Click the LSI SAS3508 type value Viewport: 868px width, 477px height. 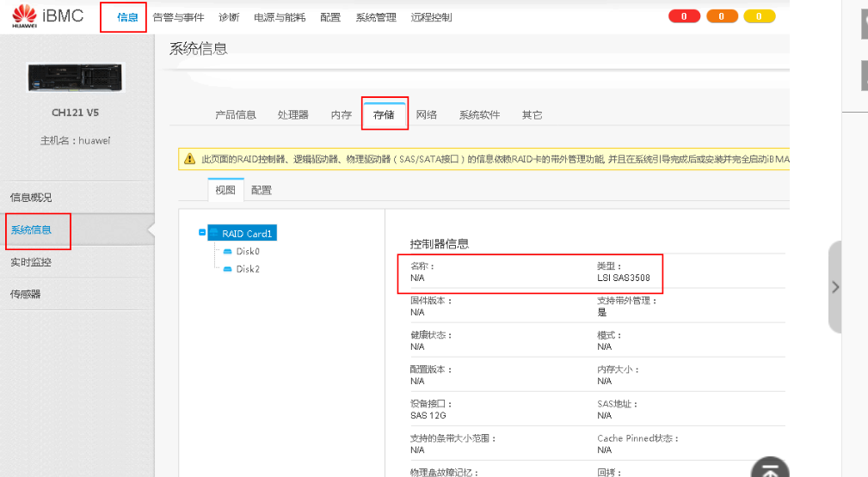pos(624,278)
